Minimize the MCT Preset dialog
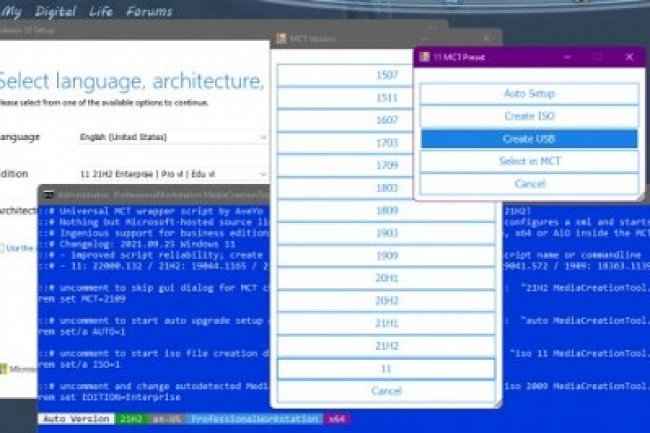650x433 pixels. pos(567,57)
